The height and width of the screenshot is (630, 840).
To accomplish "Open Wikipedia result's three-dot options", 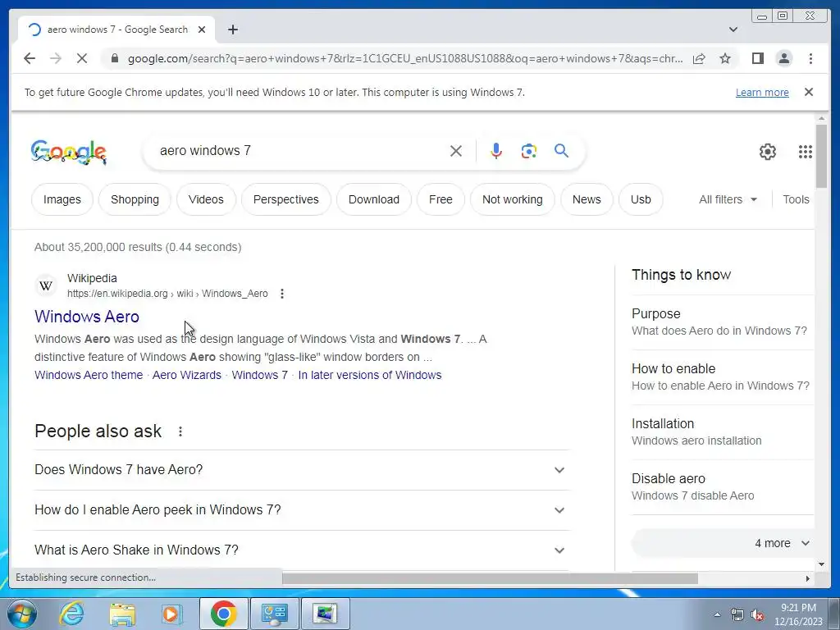I will 282,294.
